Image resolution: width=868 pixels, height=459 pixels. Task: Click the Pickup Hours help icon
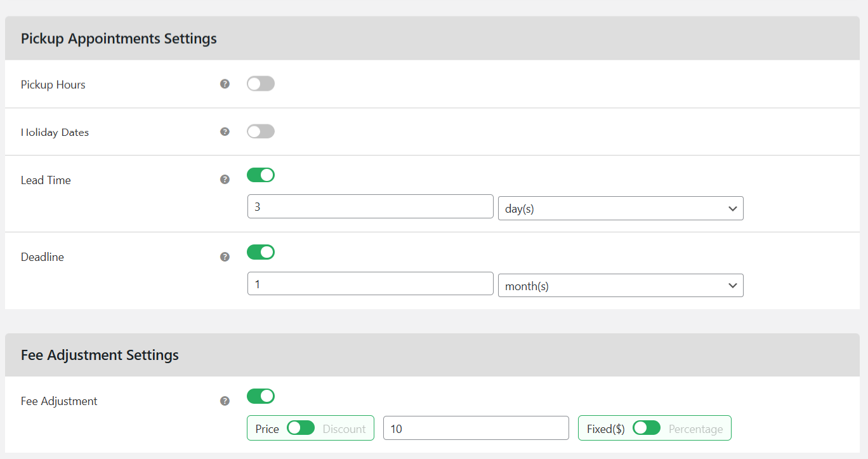coord(225,83)
